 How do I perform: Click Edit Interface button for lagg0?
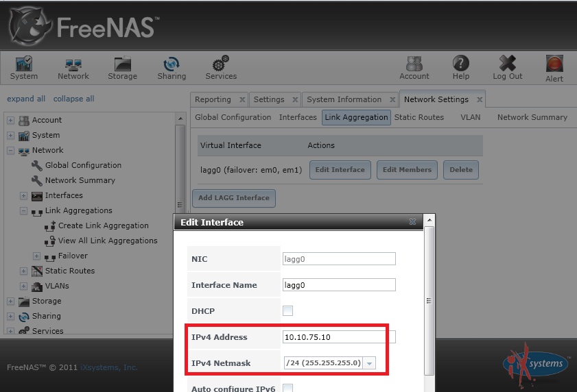340,170
